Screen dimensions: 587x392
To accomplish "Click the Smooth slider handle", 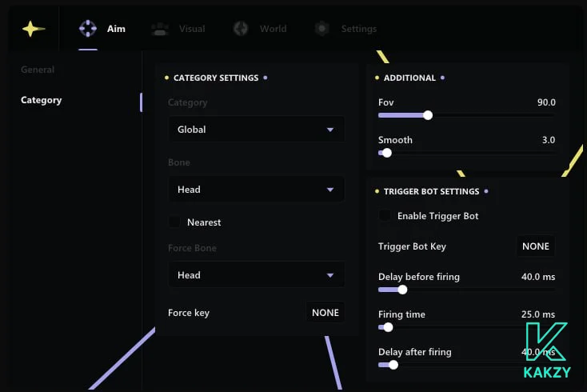I will (387, 152).
